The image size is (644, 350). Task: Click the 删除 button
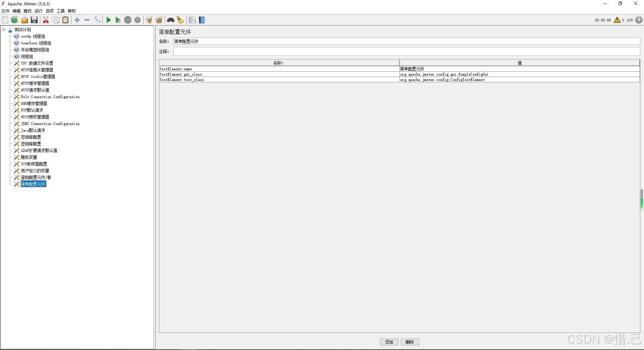click(410, 342)
